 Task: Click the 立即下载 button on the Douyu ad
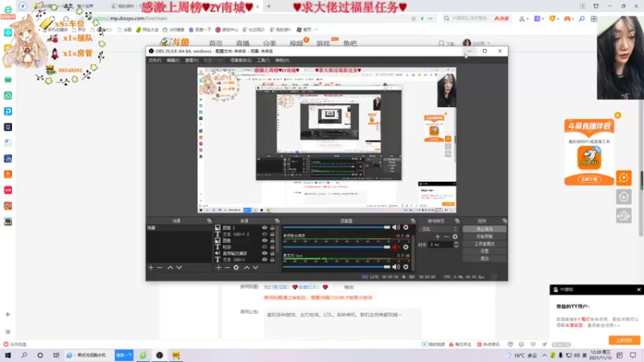(x=589, y=179)
